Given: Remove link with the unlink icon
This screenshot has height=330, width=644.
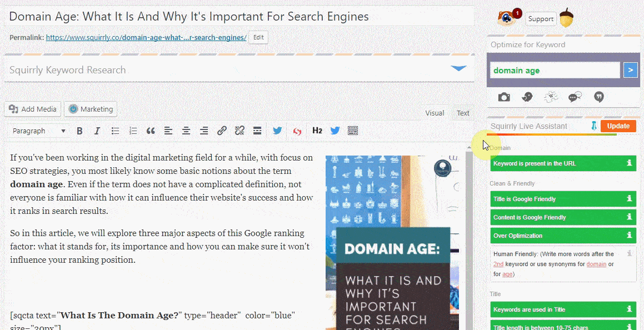Looking at the screenshot, I should (239, 131).
